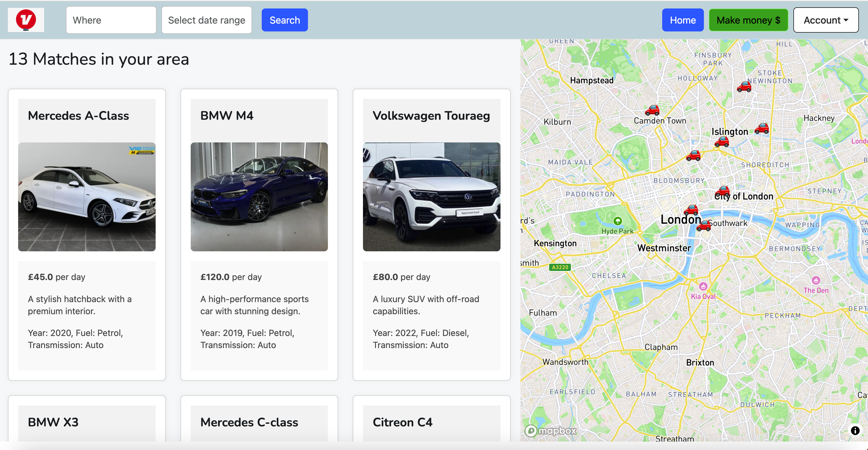The width and height of the screenshot is (868, 450).
Task: Open the blue BMW M4 photo
Action: [259, 197]
